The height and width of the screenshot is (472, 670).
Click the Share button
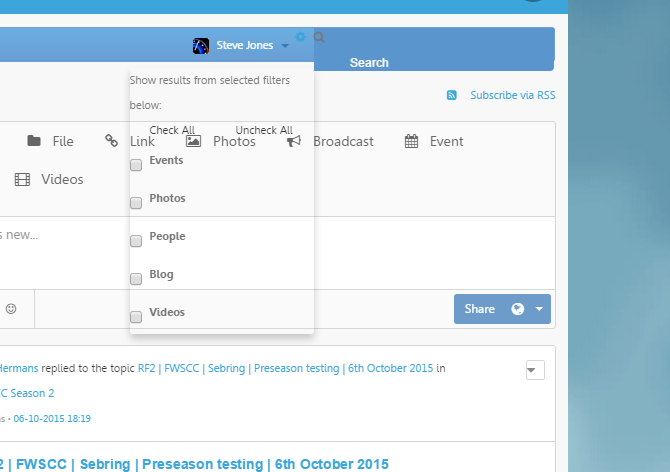click(479, 309)
